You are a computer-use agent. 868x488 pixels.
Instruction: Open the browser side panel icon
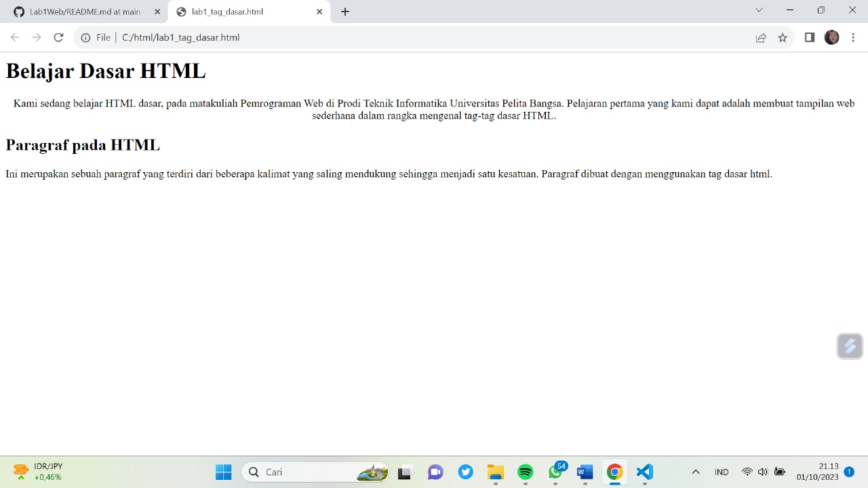[x=809, y=37]
